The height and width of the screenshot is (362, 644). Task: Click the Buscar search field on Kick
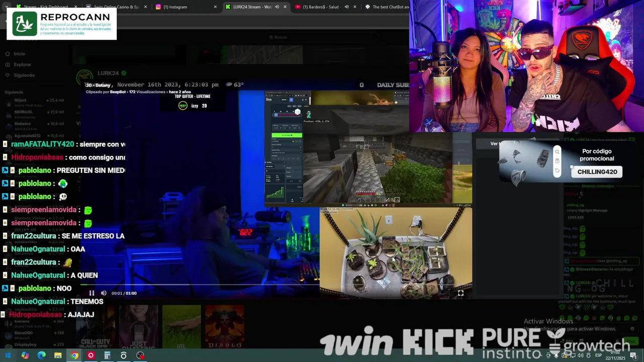(322, 37)
